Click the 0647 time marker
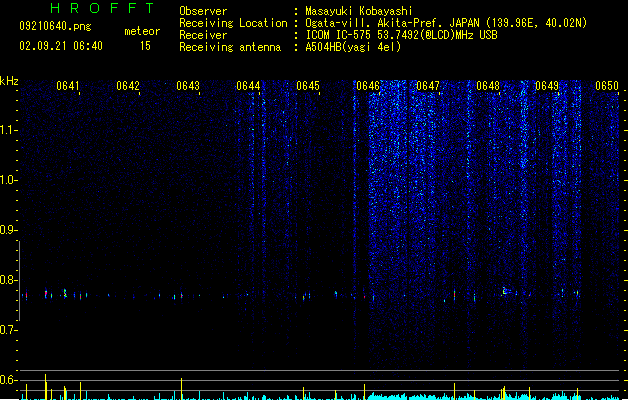 [428, 86]
